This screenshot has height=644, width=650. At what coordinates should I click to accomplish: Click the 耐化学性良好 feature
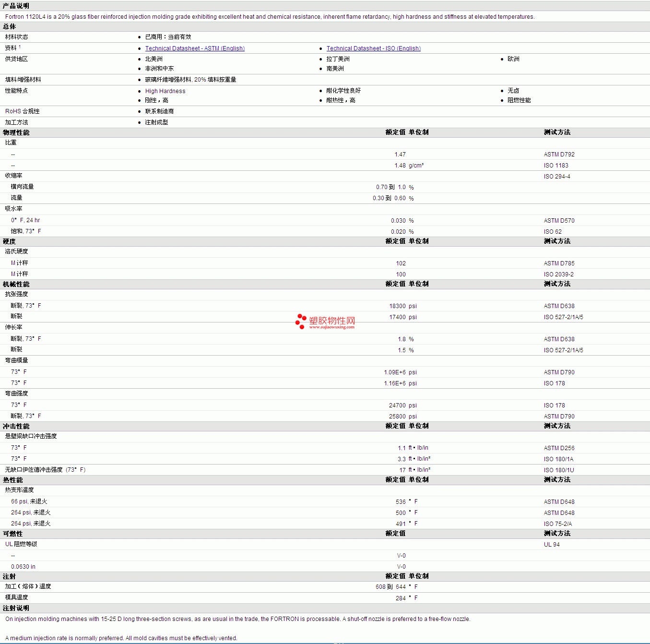tap(343, 91)
